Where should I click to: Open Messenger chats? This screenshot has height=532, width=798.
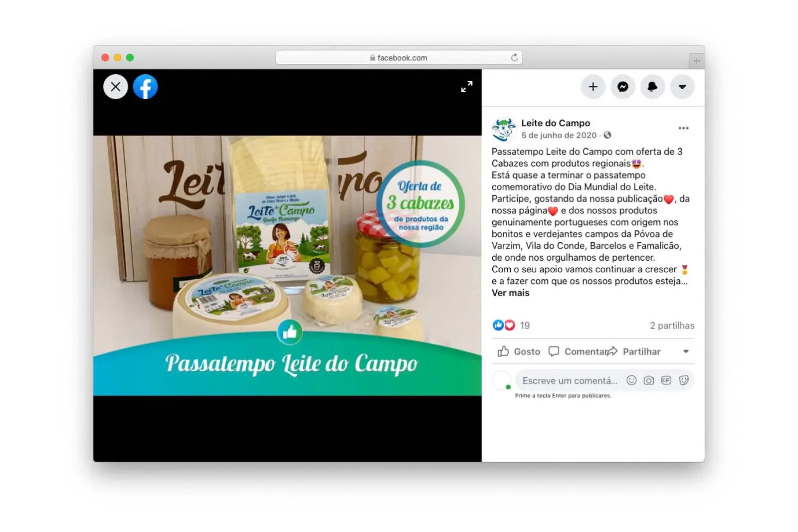point(623,87)
